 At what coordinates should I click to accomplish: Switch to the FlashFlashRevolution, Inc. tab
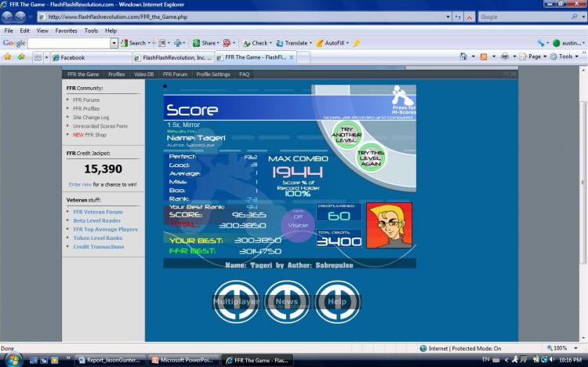point(173,57)
